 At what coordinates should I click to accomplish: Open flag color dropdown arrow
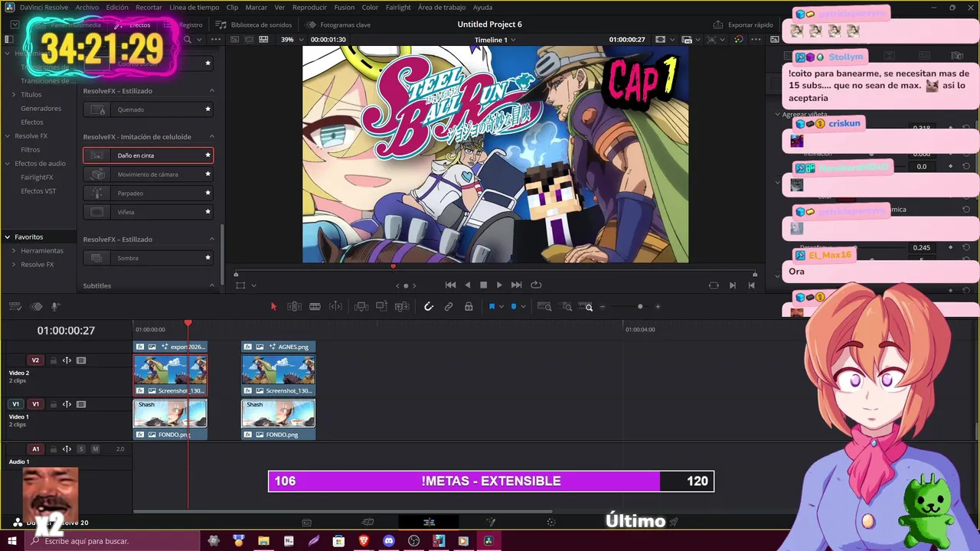[x=501, y=307]
